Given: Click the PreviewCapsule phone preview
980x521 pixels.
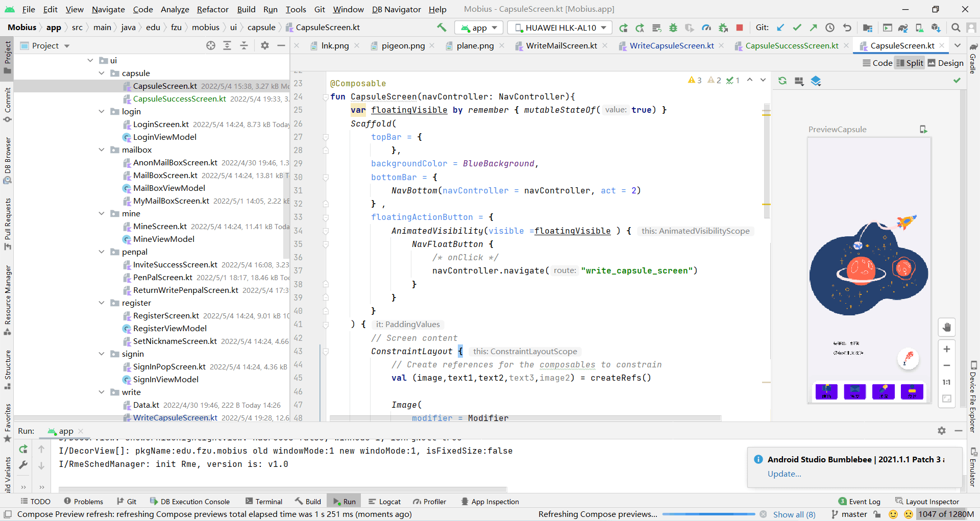Looking at the screenshot, I should [x=869, y=270].
